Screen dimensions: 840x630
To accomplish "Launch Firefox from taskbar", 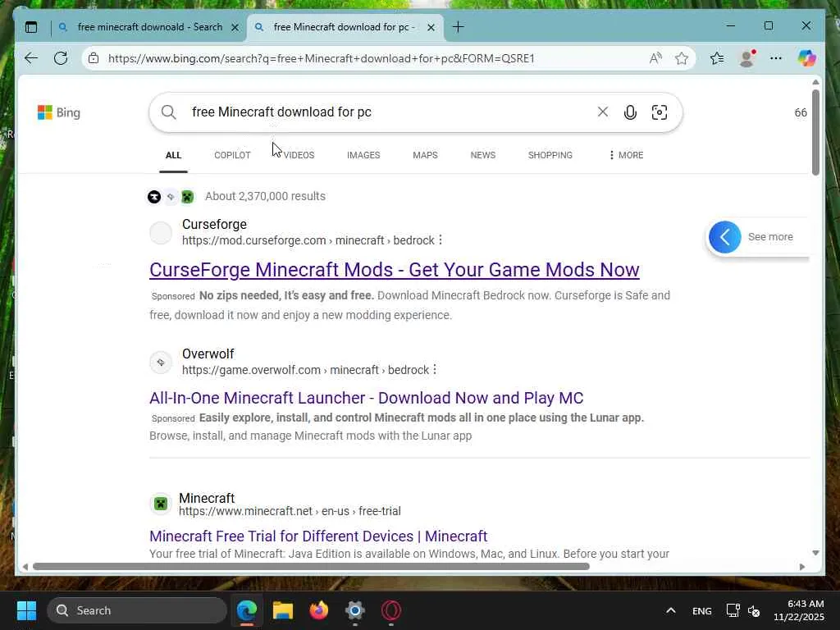I will [319, 610].
